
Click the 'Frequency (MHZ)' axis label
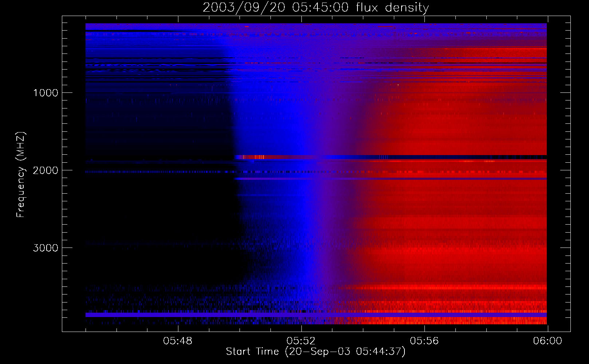20,175
